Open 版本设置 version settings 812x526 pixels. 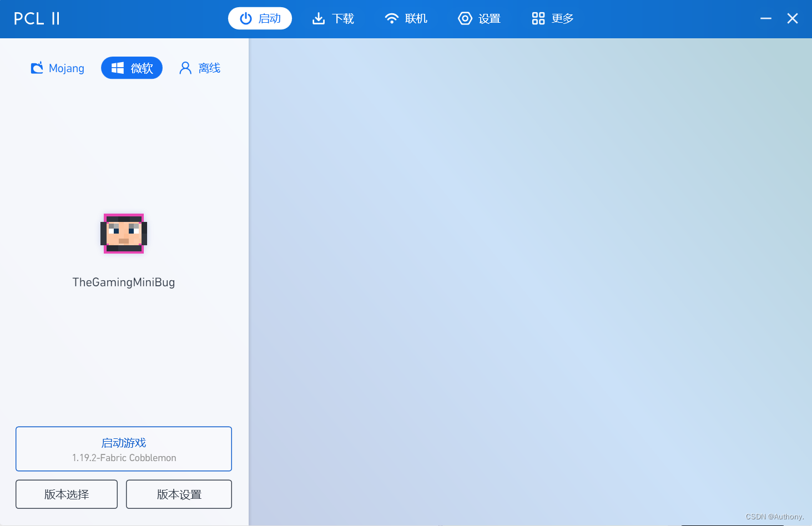179,494
